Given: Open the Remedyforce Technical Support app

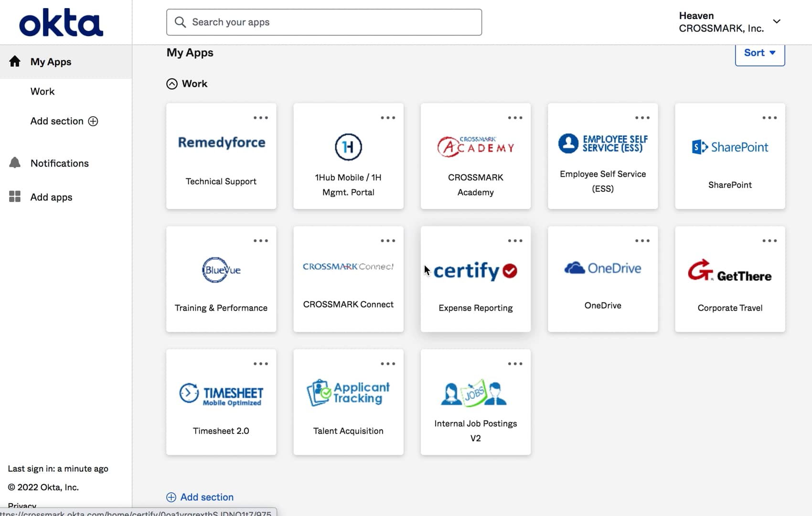Looking at the screenshot, I should pos(221,156).
